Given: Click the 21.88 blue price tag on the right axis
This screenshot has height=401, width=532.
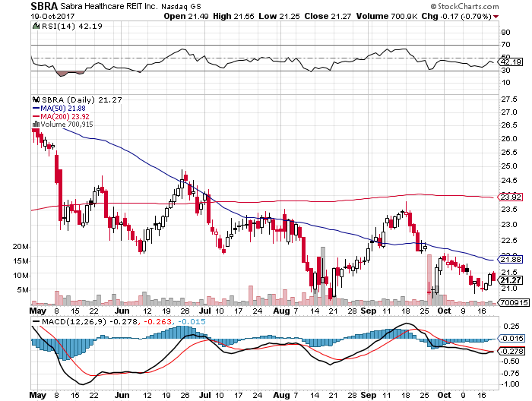Looking at the screenshot, I should pos(508,259).
